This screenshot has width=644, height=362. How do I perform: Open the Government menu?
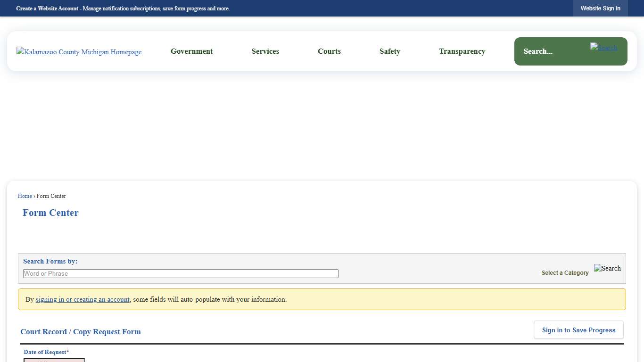(x=191, y=51)
